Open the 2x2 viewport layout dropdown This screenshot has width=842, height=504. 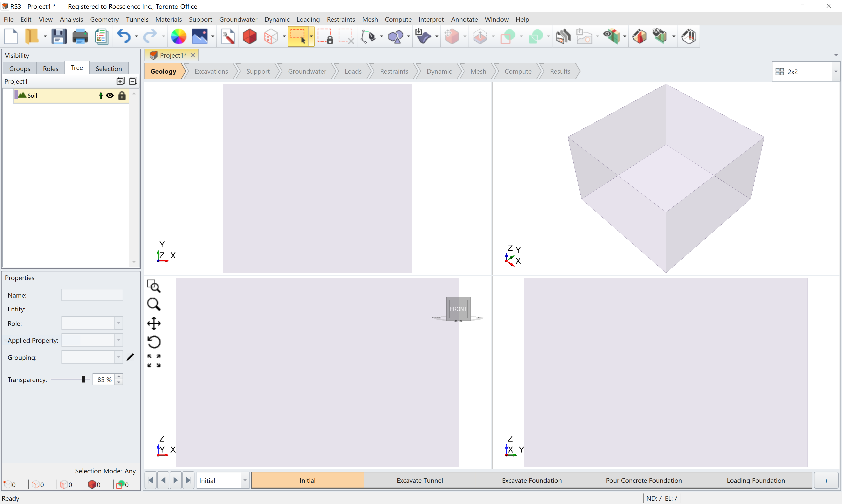click(836, 72)
